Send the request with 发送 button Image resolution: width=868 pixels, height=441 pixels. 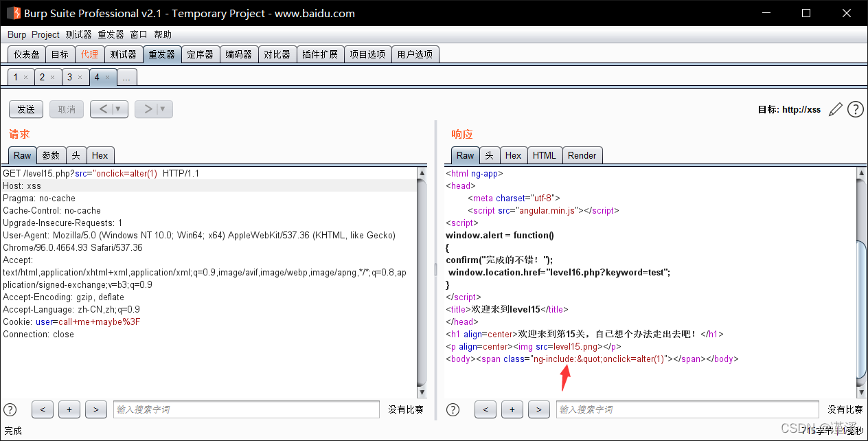click(26, 109)
